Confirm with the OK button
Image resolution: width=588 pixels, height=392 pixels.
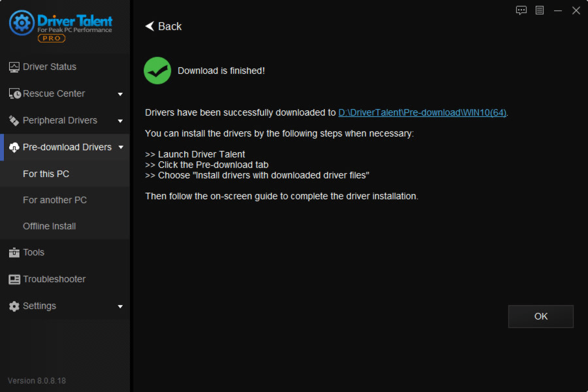click(541, 316)
